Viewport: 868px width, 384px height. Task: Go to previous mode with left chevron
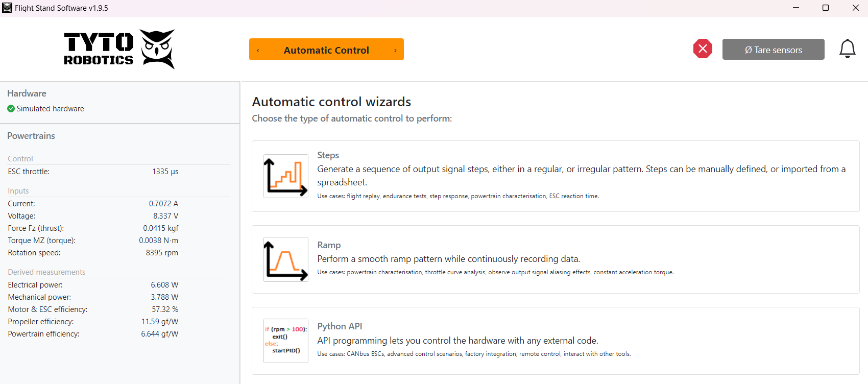[258, 50]
